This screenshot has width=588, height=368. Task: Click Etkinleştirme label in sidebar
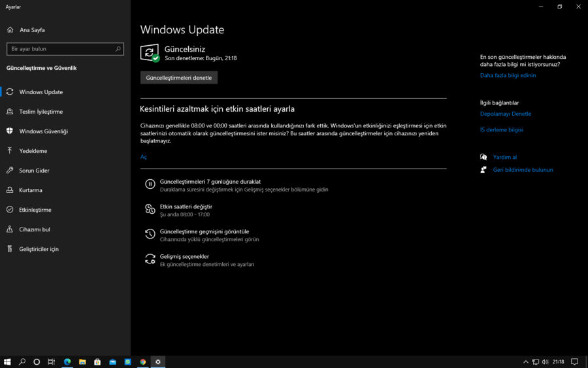35,210
